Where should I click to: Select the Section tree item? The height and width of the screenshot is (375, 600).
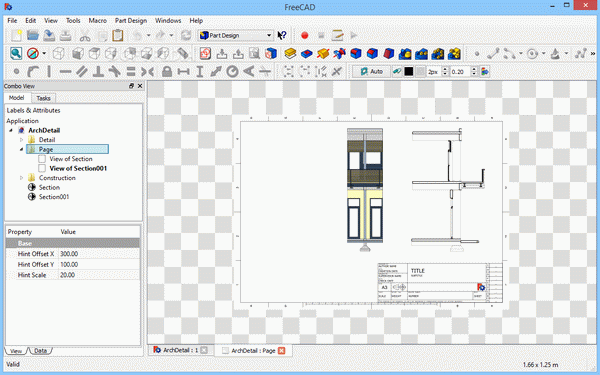pyautogui.click(x=49, y=188)
